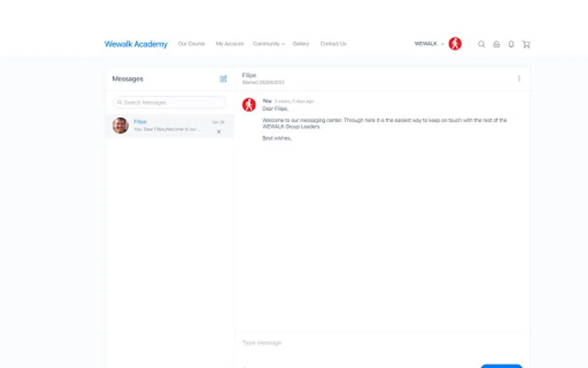Open the Contact Us page
This screenshot has height=368, width=588.
pyautogui.click(x=333, y=44)
